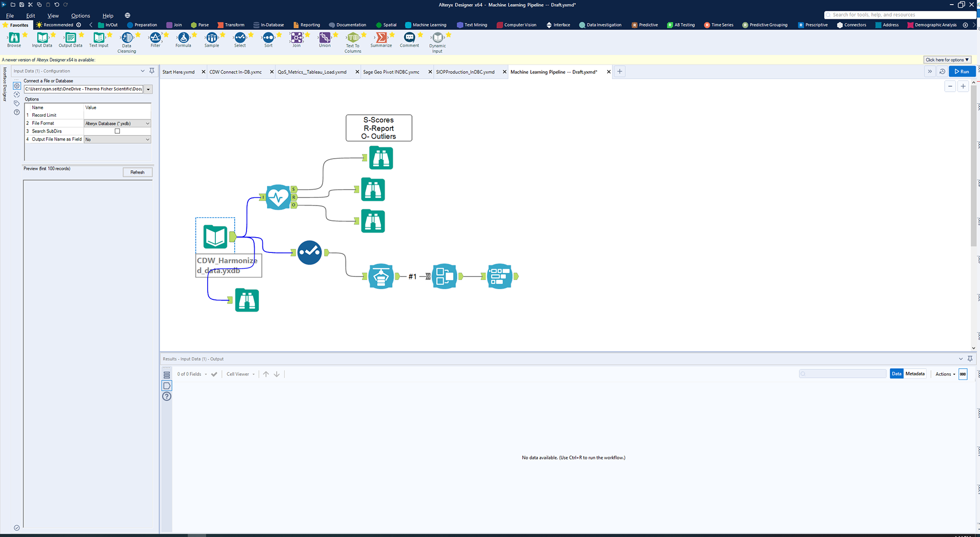Open file path dropdown arrow in Connect a File
The width and height of the screenshot is (980, 537).
pos(149,89)
